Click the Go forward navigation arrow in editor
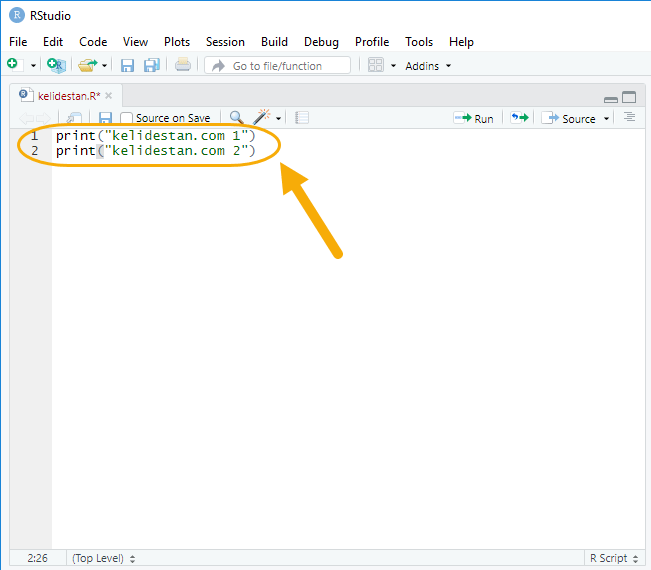This screenshot has width=651, height=570. (x=43, y=118)
